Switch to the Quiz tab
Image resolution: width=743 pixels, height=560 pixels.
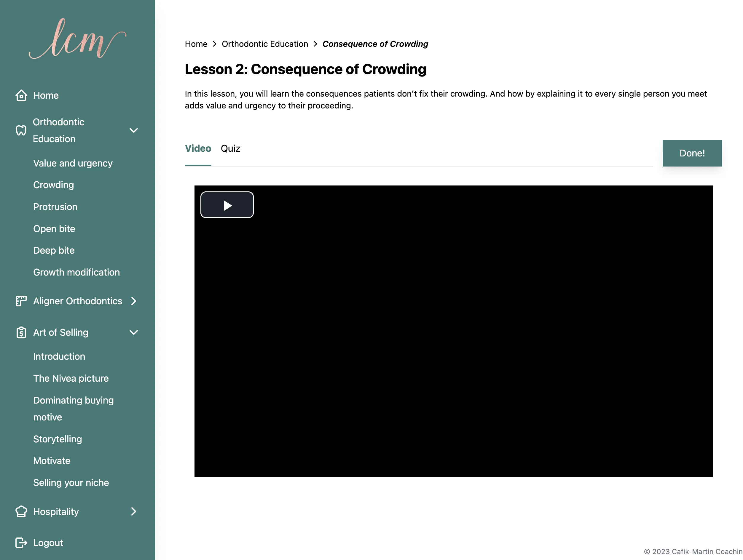click(x=230, y=148)
